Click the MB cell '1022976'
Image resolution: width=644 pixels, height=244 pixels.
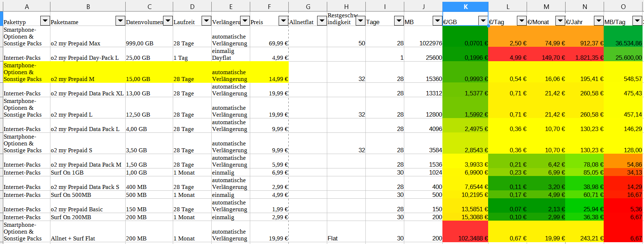(423, 36)
